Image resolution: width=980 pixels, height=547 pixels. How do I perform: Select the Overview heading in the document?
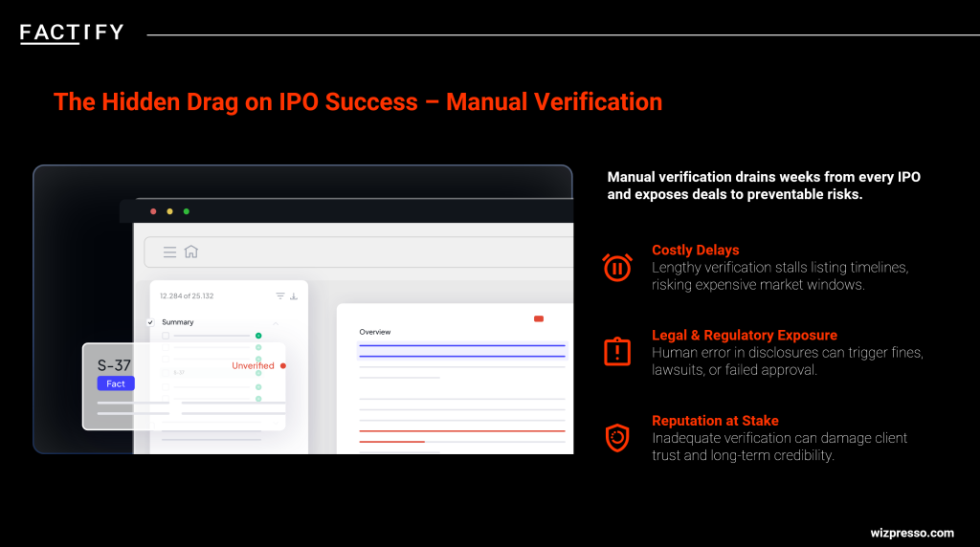375,332
